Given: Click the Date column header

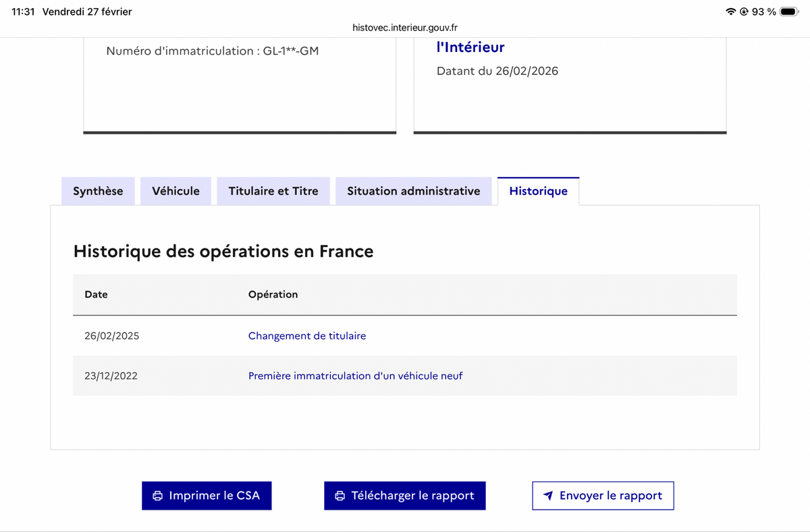Looking at the screenshot, I should coord(96,294).
